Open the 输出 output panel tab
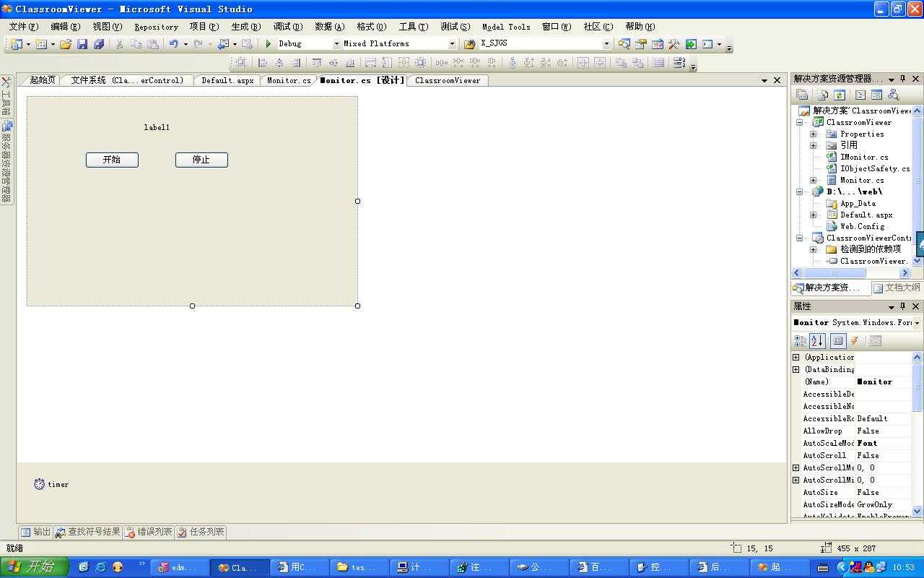 point(35,532)
